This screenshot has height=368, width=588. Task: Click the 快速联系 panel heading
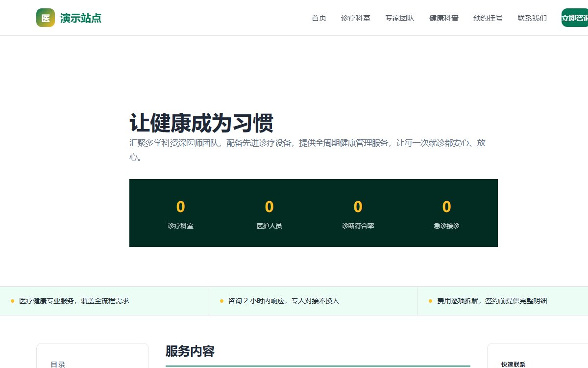pos(513,365)
